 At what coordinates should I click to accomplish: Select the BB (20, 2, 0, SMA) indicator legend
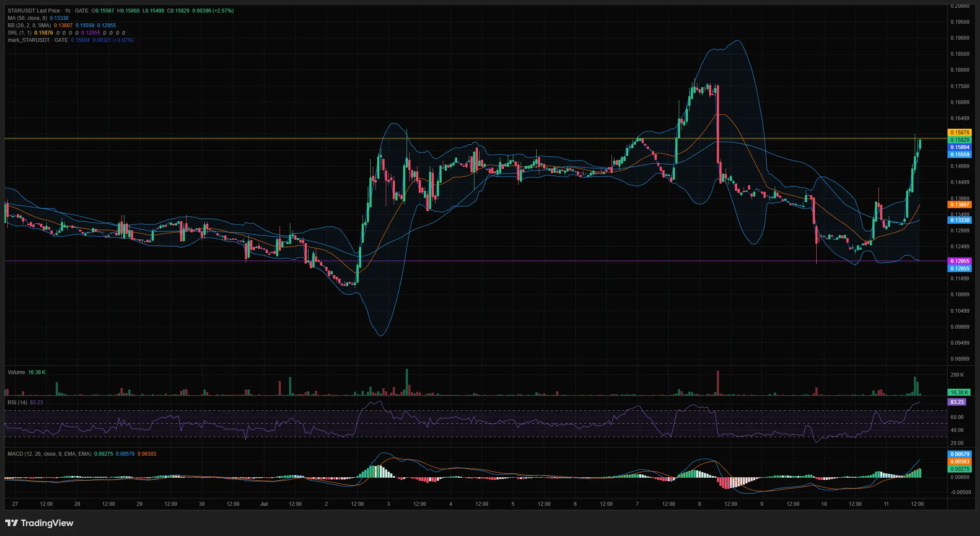(29, 25)
